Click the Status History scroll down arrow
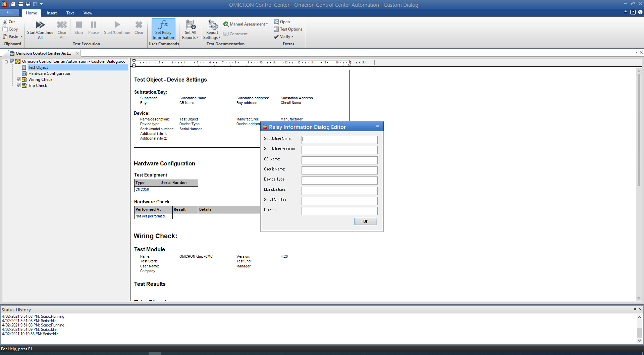 639,341
